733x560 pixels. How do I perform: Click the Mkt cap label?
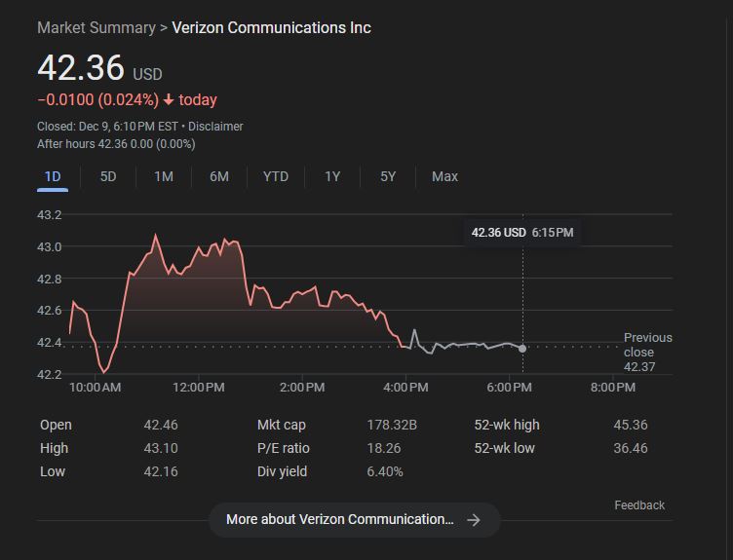click(x=282, y=425)
